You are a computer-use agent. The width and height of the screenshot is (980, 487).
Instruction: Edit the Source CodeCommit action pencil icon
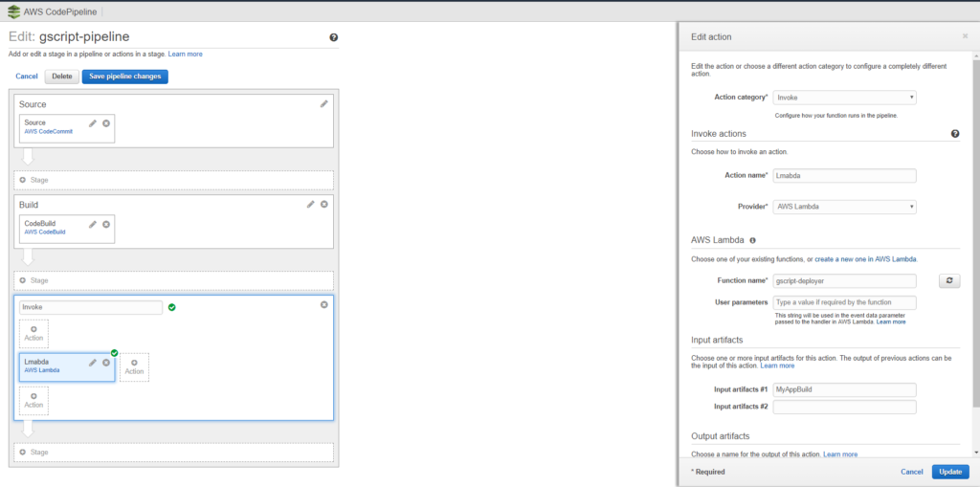(x=93, y=123)
